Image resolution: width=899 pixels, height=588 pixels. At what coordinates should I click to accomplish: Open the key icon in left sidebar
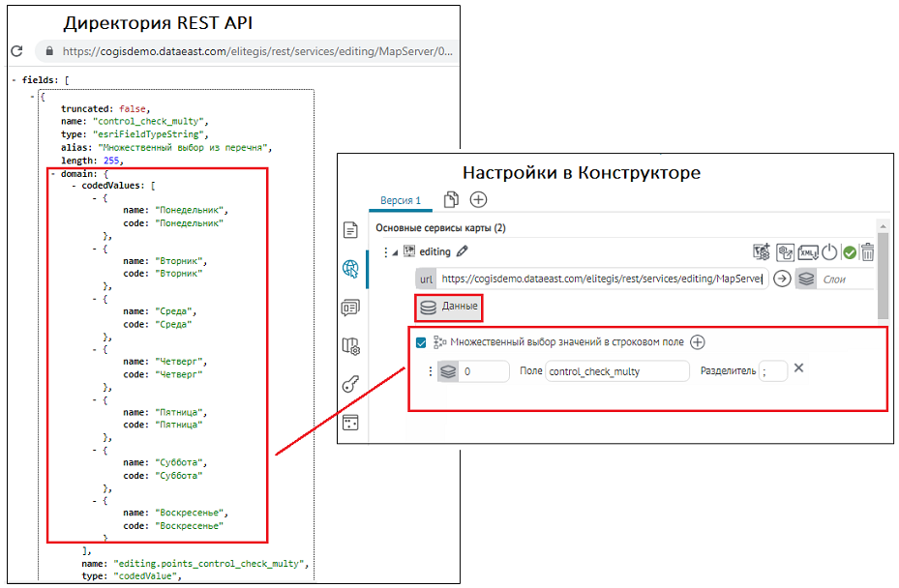click(x=350, y=385)
